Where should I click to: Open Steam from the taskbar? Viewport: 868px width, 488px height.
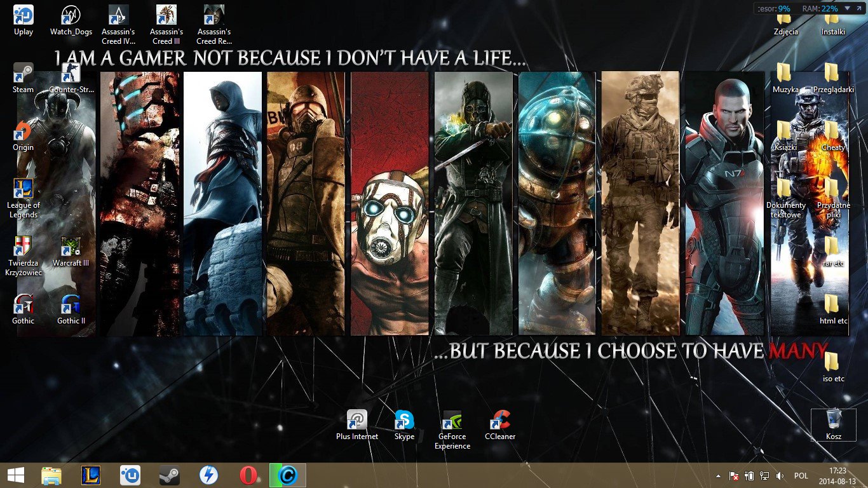coord(170,475)
